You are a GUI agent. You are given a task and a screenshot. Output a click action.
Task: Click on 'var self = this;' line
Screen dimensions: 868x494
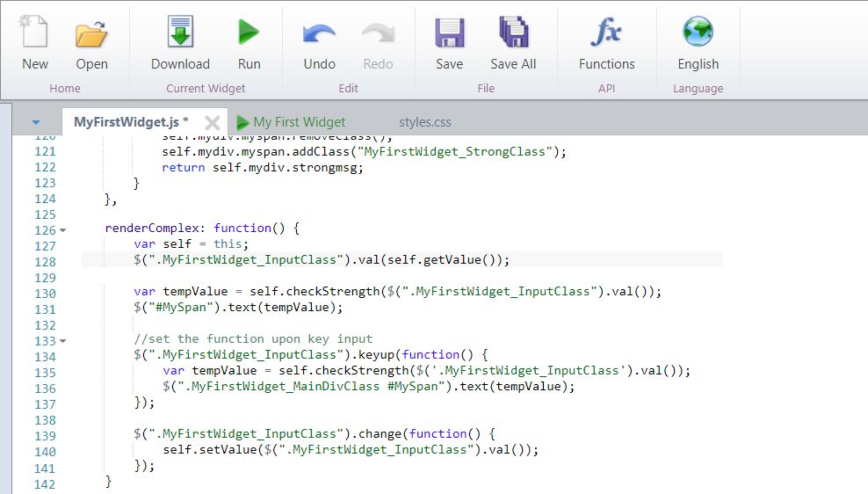coord(191,243)
